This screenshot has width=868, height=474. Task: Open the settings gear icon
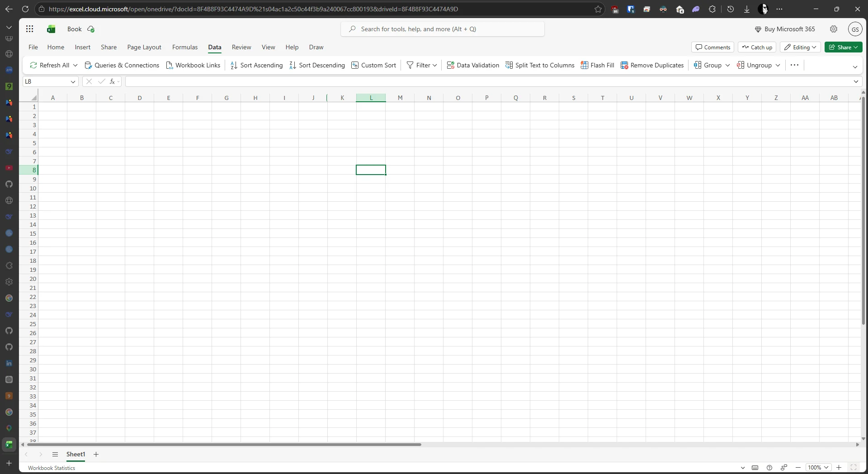834,29
